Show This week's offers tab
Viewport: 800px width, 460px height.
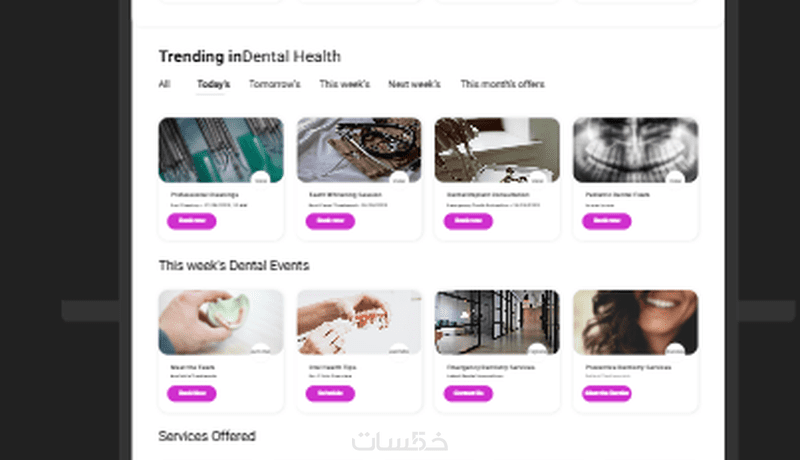[x=344, y=84]
